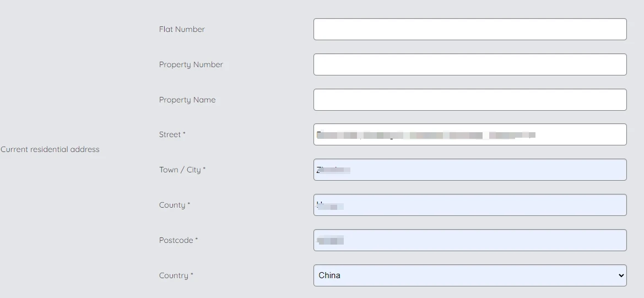Viewport: 644px width, 298px height.
Task: Select the Property Name input field
Action: click(469, 100)
